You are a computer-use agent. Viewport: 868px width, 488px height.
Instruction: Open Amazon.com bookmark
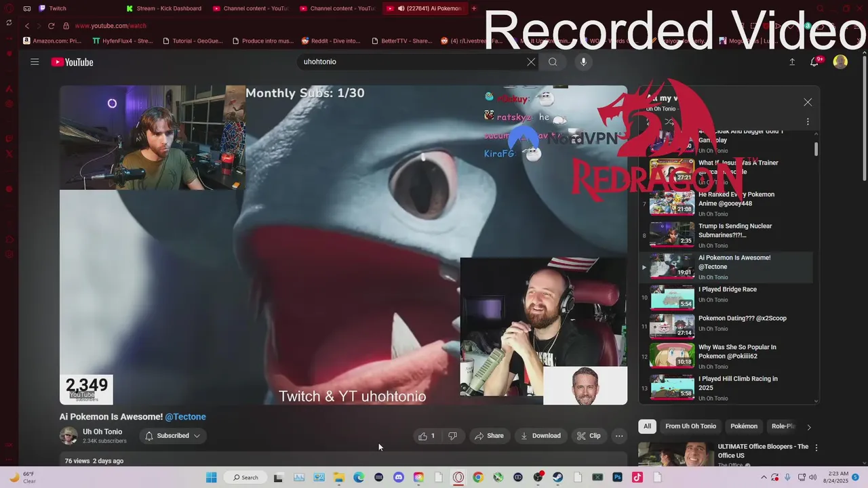tap(52, 41)
